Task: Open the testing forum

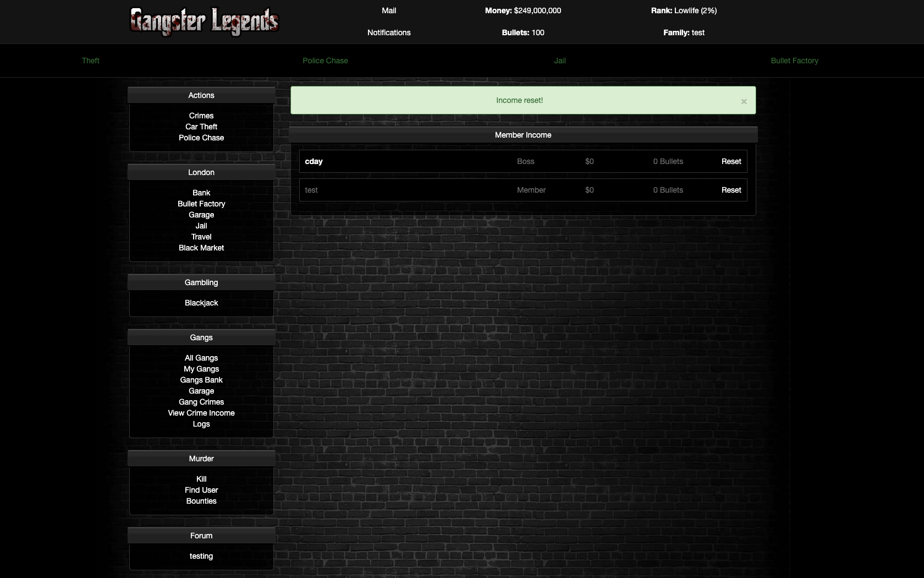Action: click(x=201, y=556)
